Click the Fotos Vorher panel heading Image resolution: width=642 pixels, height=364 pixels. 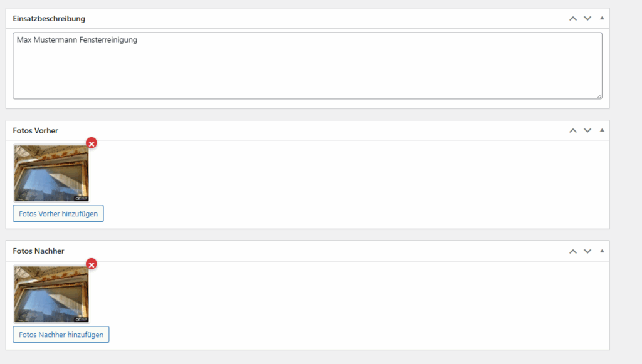[36, 130]
